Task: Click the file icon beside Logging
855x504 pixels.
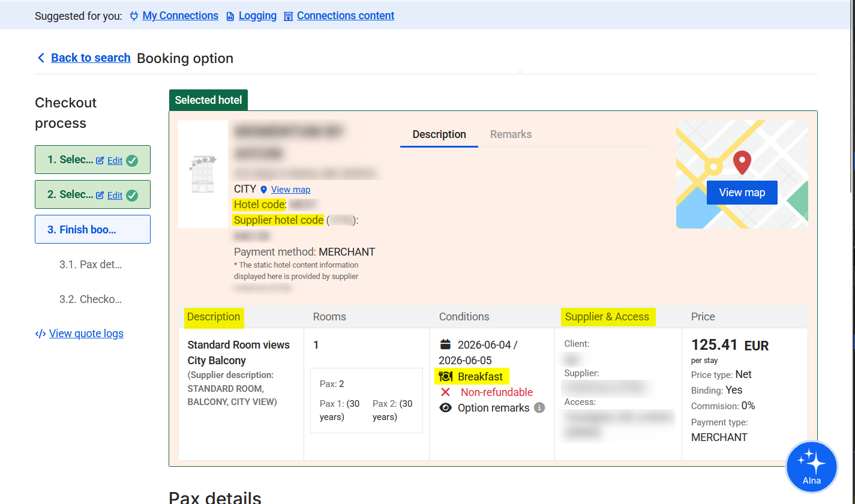Action: click(230, 17)
